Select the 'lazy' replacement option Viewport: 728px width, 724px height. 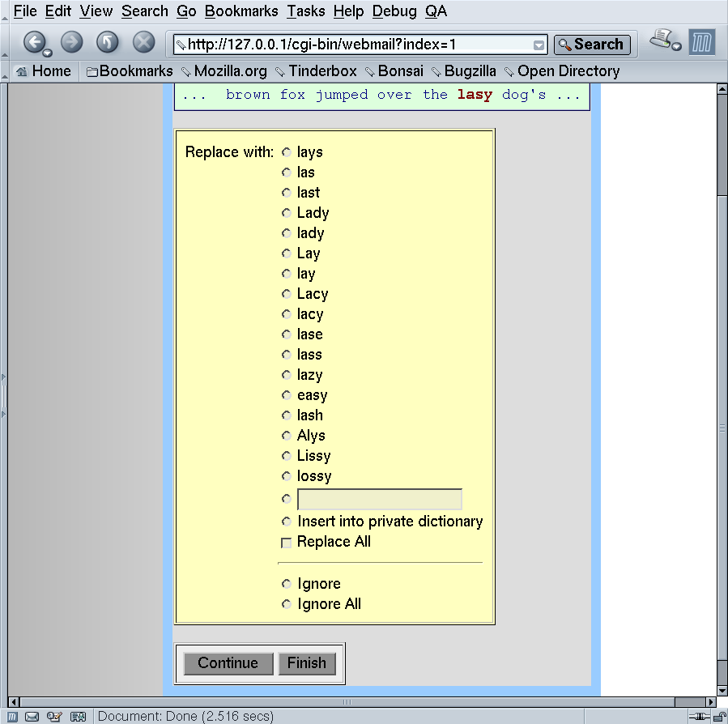(x=287, y=375)
